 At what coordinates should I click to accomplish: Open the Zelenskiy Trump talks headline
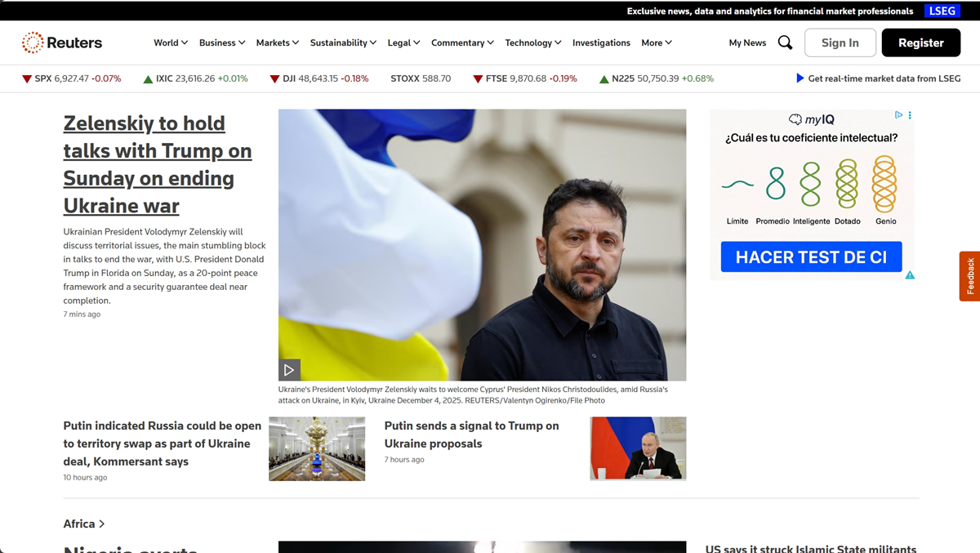[157, 164]
